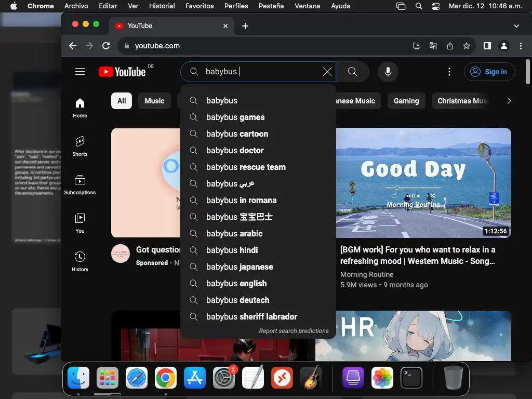Choose suggestion "babybus rescue team"

258,167
